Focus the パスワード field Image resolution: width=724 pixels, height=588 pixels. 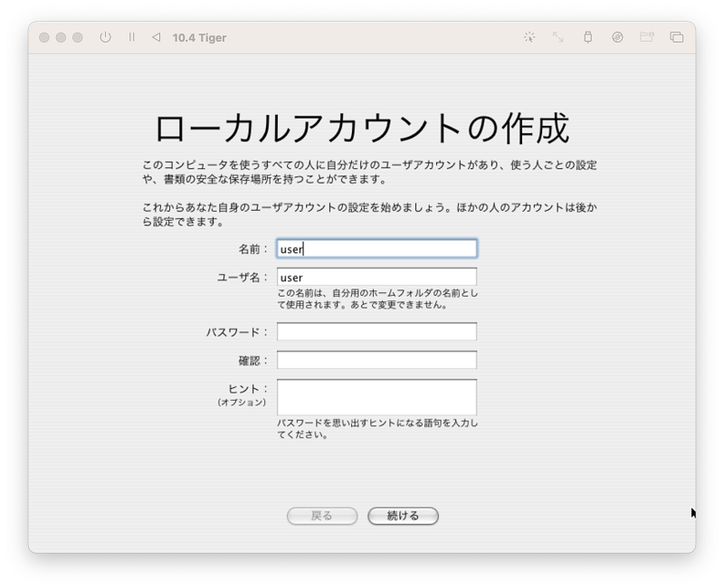click(x=376, y=331)
